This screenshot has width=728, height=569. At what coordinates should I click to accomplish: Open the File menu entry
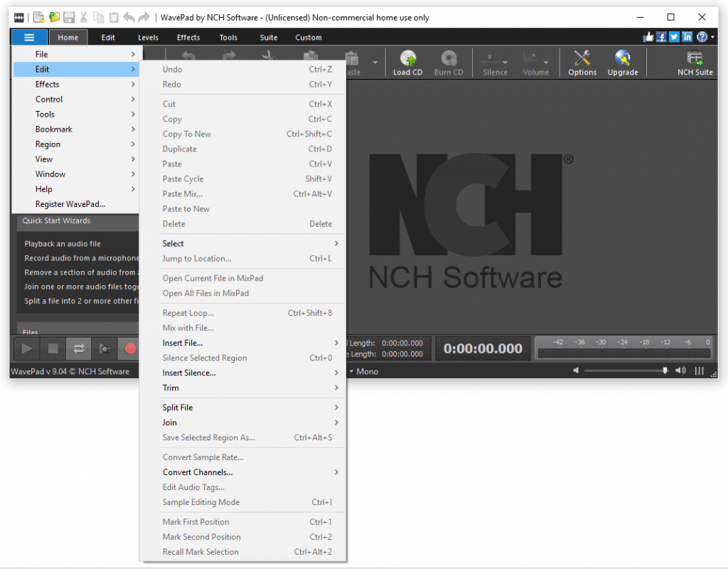[75, 54]
